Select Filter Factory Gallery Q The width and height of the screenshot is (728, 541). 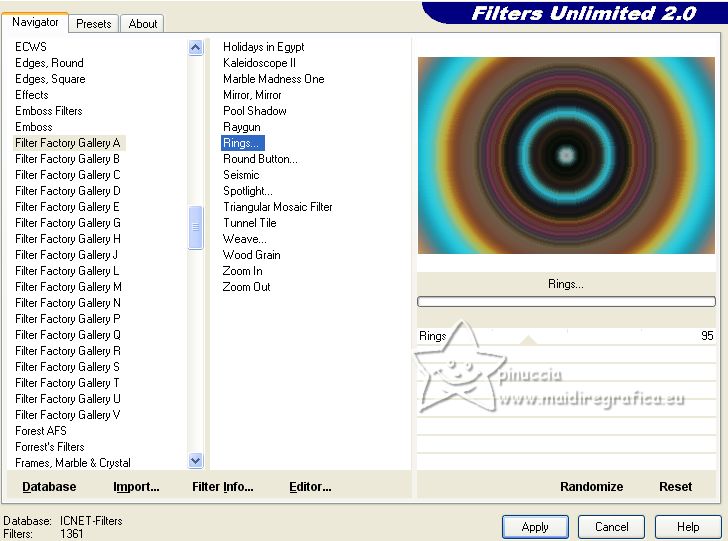tap(68, 335)
